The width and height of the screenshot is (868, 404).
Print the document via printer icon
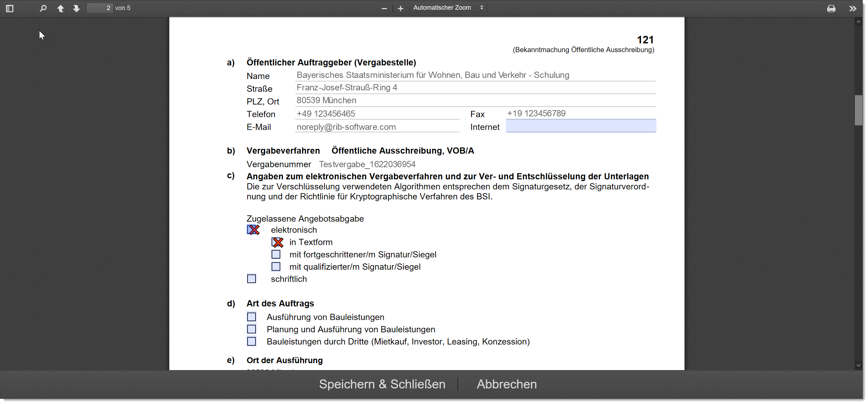pyautogui.click(x=831, y=8)
